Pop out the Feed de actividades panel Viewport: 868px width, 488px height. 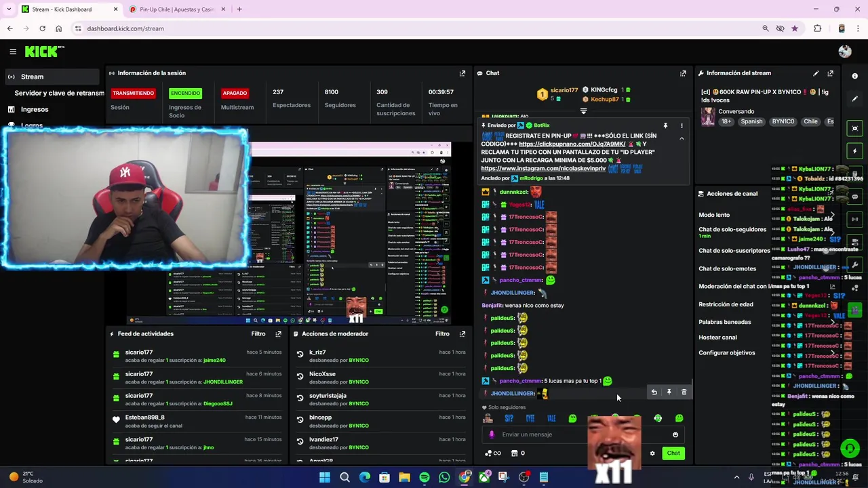(278, 334)
